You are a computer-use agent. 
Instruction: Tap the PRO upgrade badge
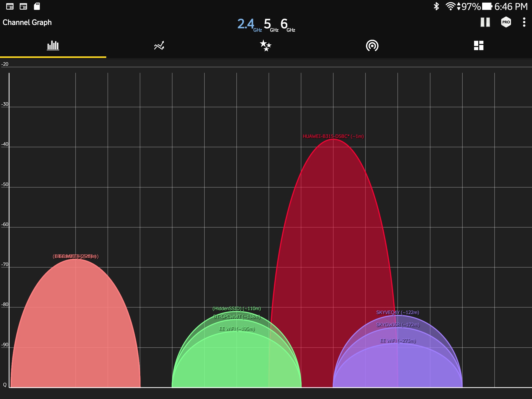pyautogui.click(x=506, y=22)
